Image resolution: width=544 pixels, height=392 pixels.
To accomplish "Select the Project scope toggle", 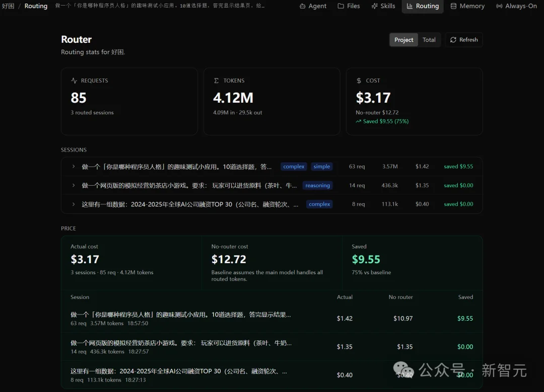I will tap(403, 40).
